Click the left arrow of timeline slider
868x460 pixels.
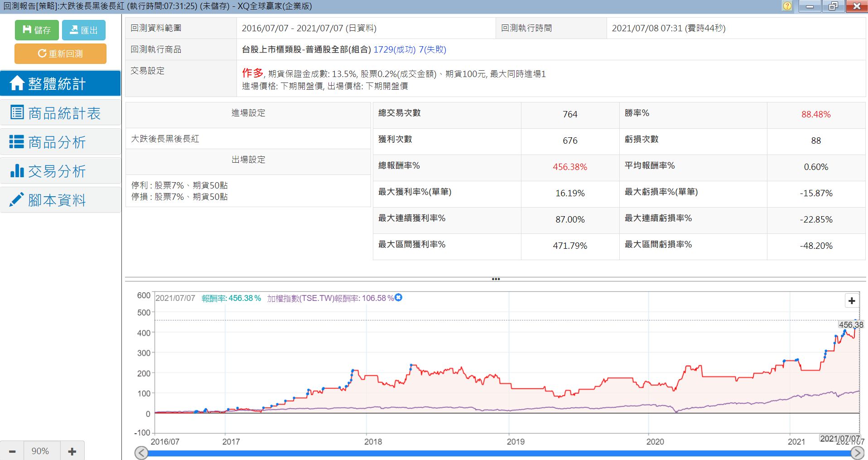[141, 453]
